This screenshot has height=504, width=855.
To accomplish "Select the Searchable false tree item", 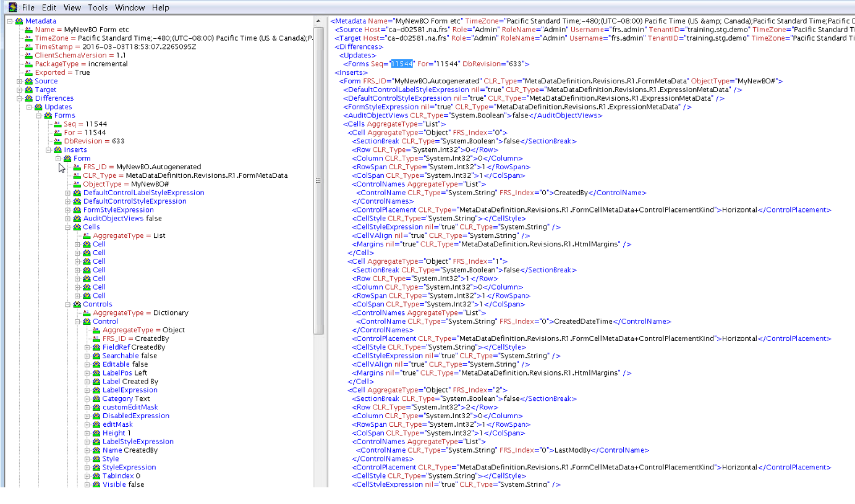I will click(x=129, y=356).
